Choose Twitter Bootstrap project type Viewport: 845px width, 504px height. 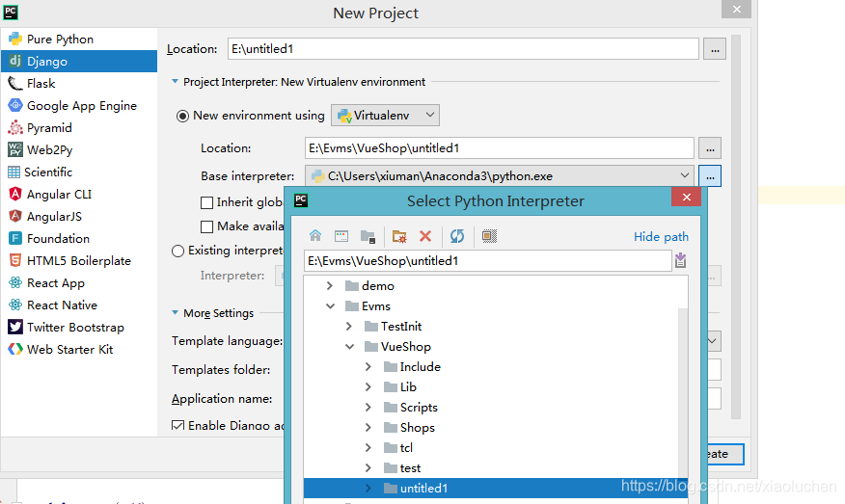click(x=79, y=328)
